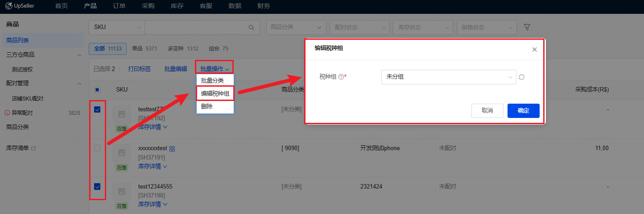Click the help icon next to 税种组

coord(341,77)
